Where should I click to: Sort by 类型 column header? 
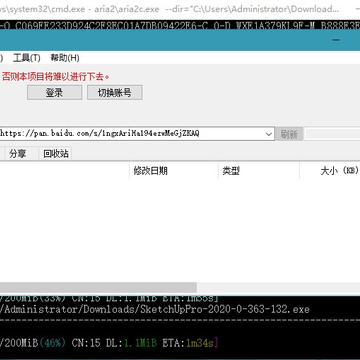(x=259, y=171)
